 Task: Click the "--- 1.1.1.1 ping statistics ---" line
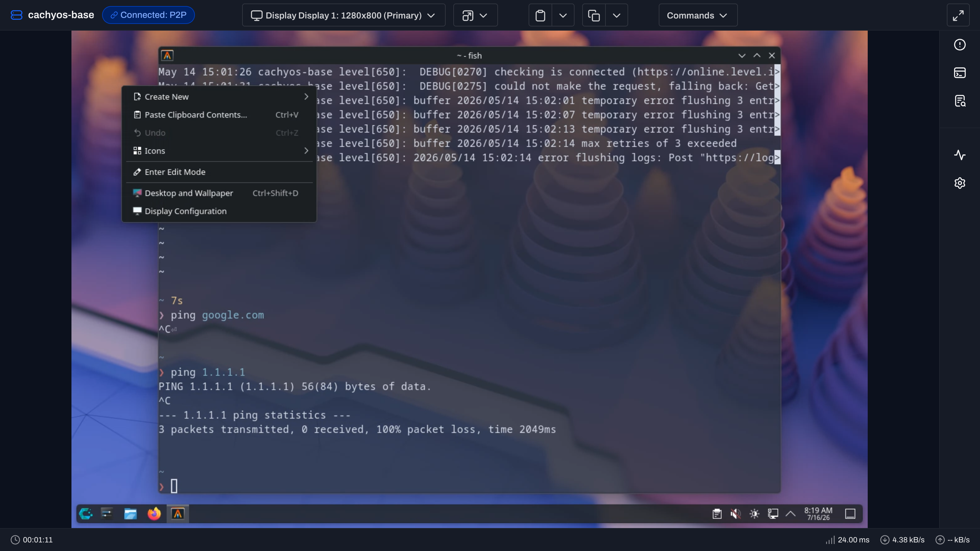point(255,415)
